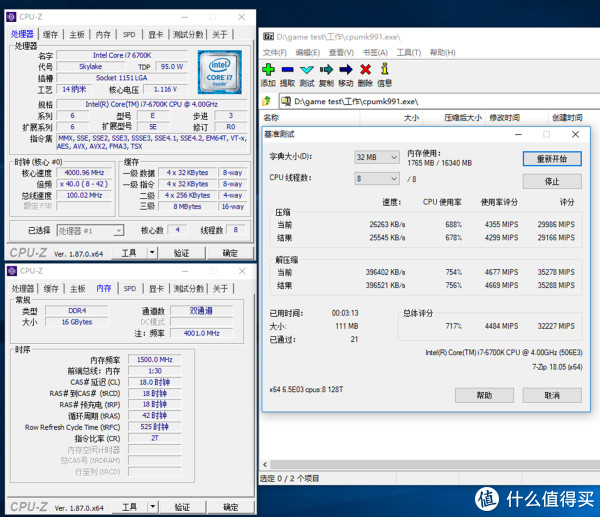Click the 7z icon in 7-Zip title bar
Image resolution: width=600 pixels, height=517 pixels.
click(x=269, y=37)
